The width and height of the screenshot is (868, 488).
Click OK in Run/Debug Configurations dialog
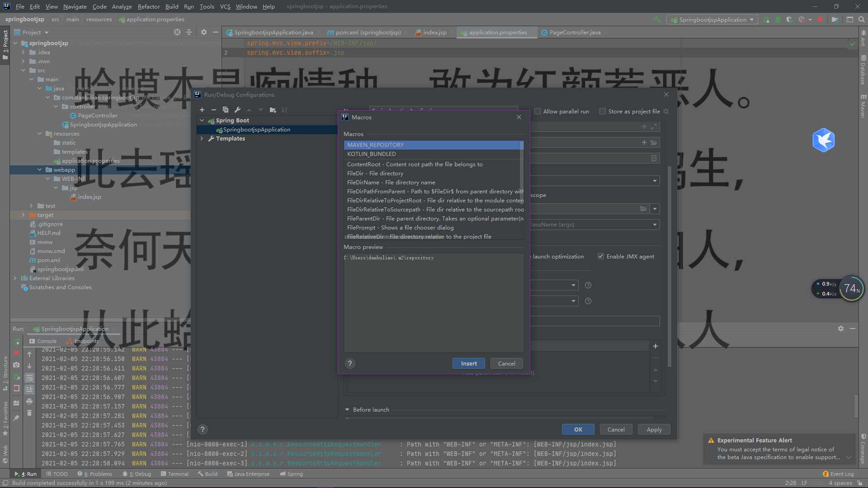click(578, 429)
